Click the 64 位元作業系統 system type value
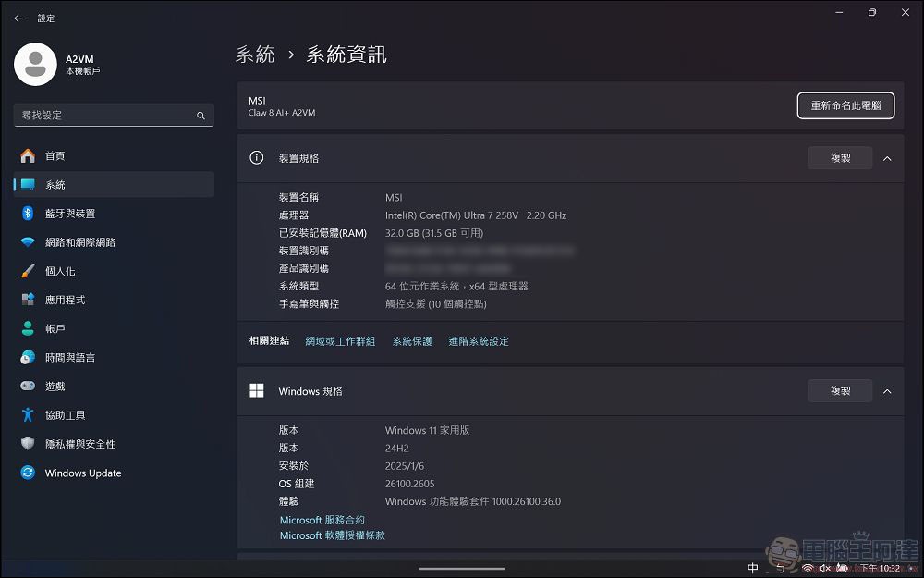Viewport: 924px width, 578px height. 456,286
